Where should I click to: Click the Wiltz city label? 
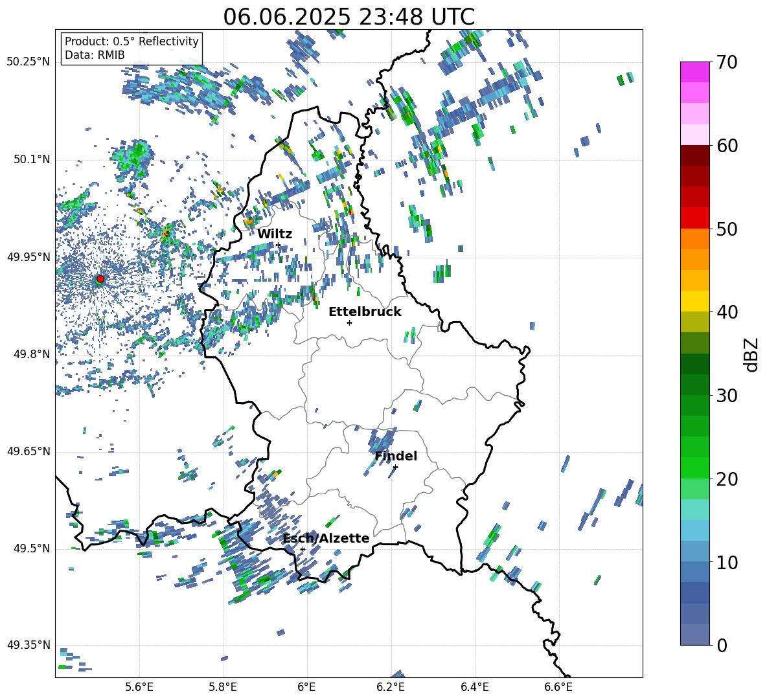click(x=275, y=234)
